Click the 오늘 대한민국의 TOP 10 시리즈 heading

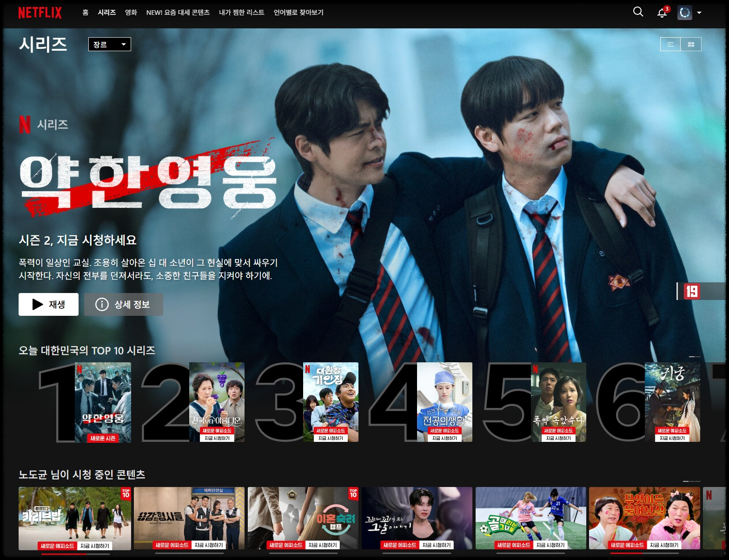(x=87, y=350)
